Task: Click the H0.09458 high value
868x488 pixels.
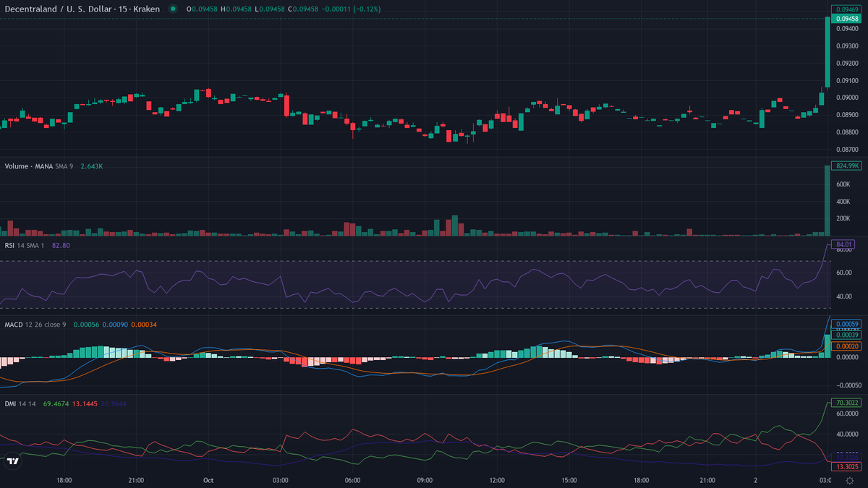Action: click(237, 9)
